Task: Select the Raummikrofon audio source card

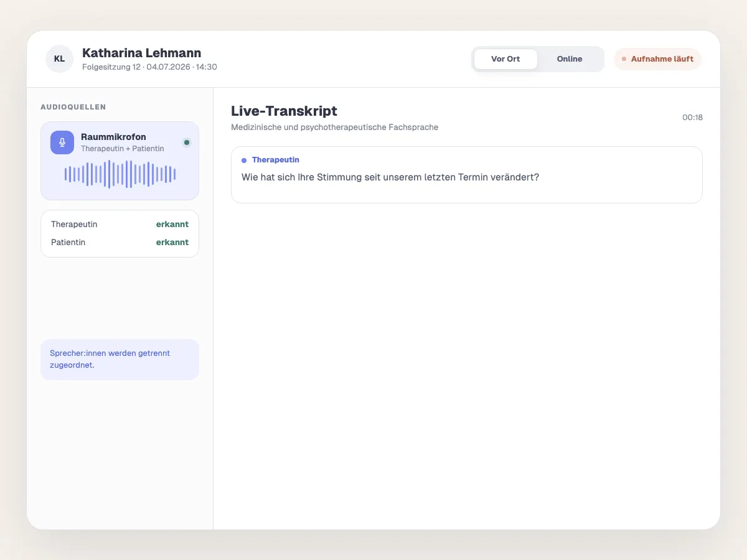Action: [120, 161]
